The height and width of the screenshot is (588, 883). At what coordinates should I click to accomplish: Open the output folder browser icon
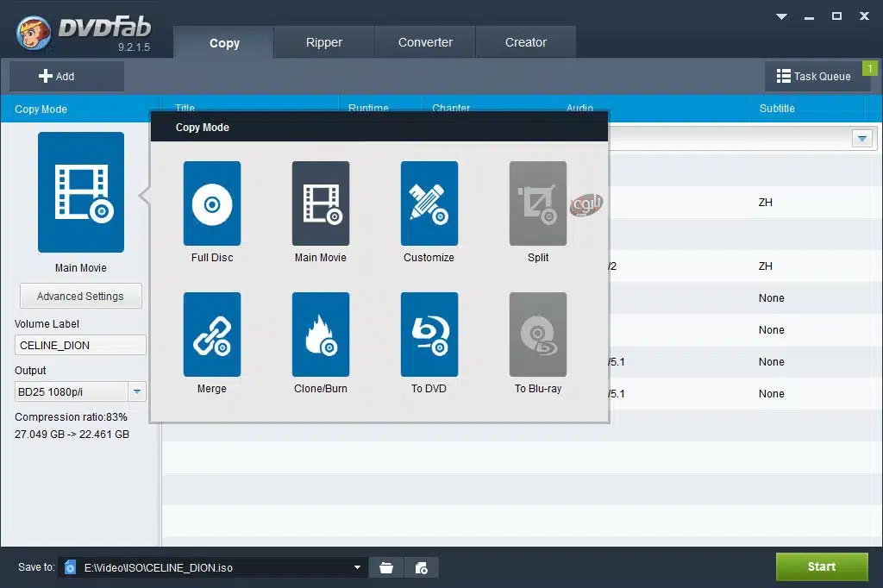386,567
